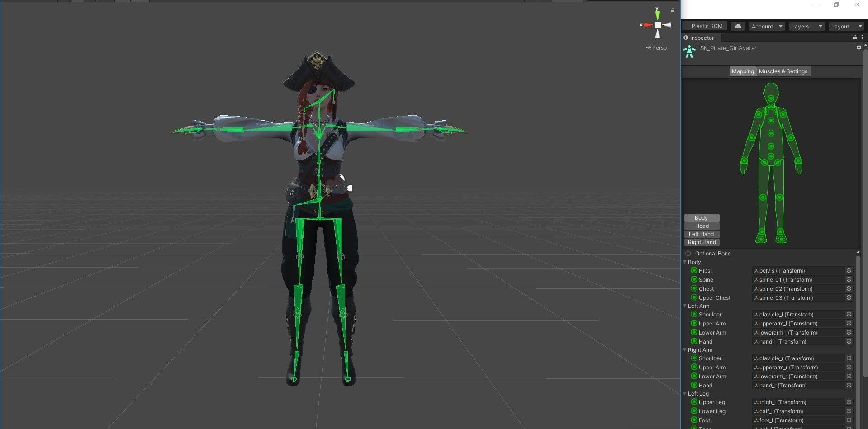Viewport: 868px width, 429px height.
Task: Open object picker for upperarm_l field
Action: [x=849, y=324]
